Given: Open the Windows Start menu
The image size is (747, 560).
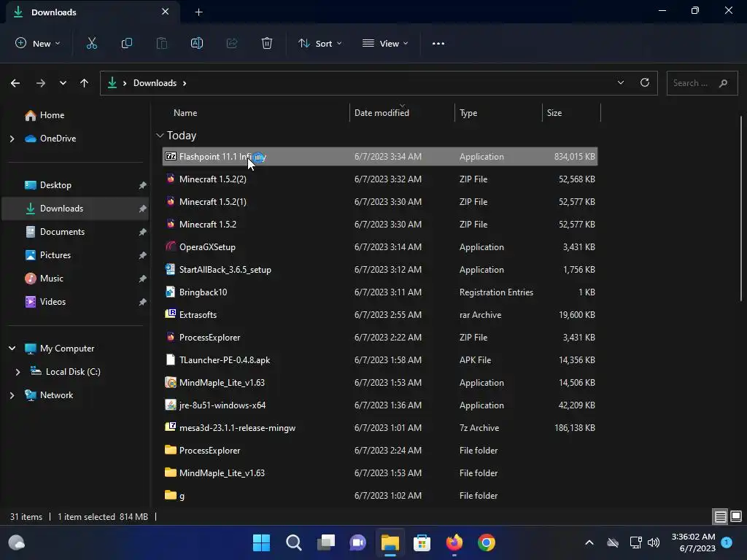Looking at the screenshot, I should (x=261, y=542).
